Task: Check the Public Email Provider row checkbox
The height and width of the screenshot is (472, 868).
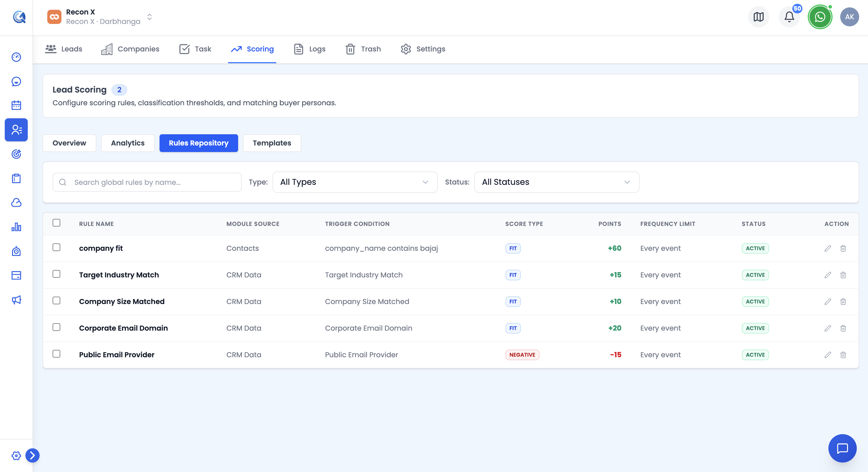Action: click(56, 354)
